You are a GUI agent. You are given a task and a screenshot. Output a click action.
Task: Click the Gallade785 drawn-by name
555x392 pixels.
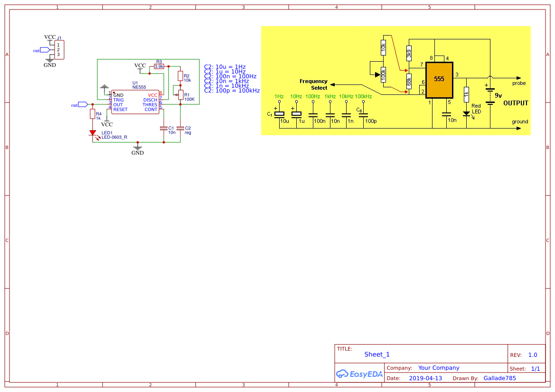(499, 378)
